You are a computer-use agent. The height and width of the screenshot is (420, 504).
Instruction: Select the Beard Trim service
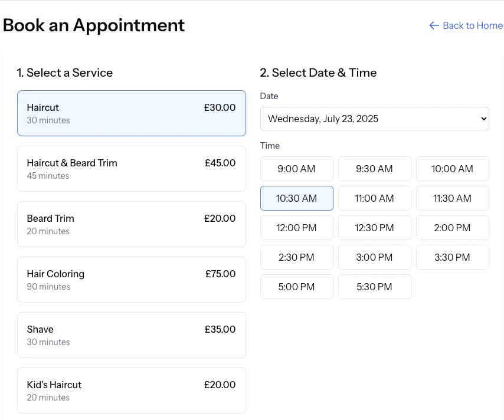131,224
